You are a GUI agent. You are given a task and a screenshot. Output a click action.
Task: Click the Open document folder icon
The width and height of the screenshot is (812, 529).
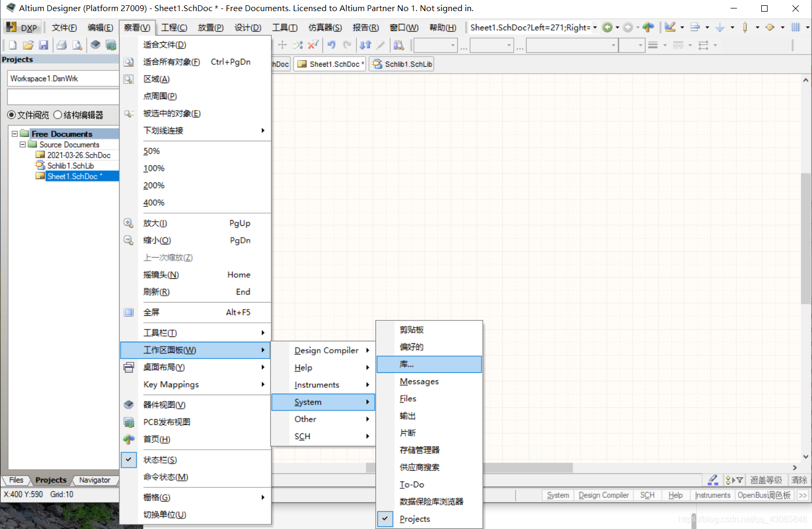[28, 45]
